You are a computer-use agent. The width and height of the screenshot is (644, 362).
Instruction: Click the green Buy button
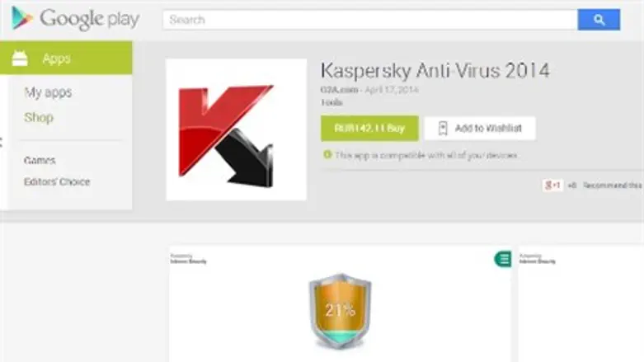tap(369, 128)
